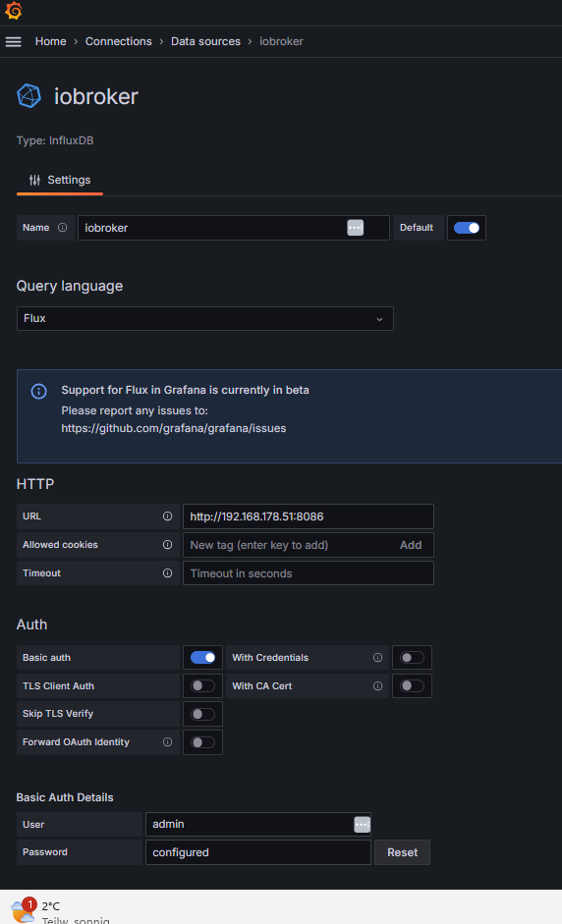Image resolution: width=562 pixels, height=924 pixels.
Task: Click the URL input field
Action: [309, 516]
